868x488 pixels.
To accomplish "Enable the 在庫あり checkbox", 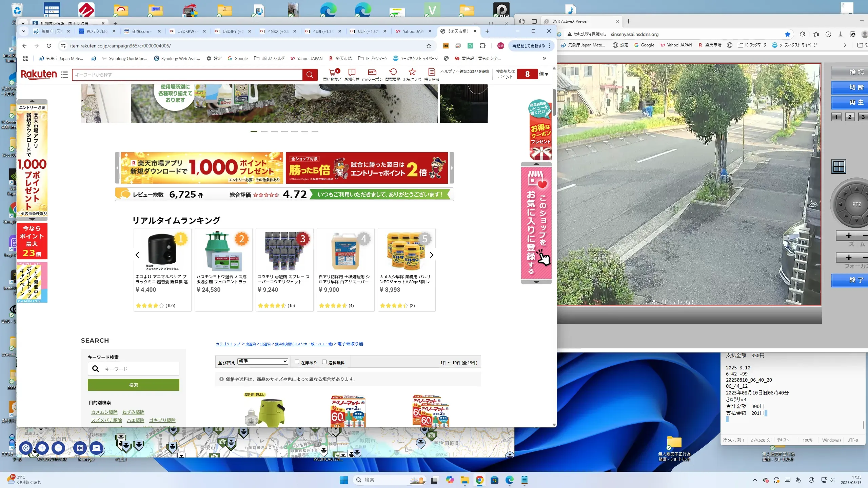I will (297, 362).
